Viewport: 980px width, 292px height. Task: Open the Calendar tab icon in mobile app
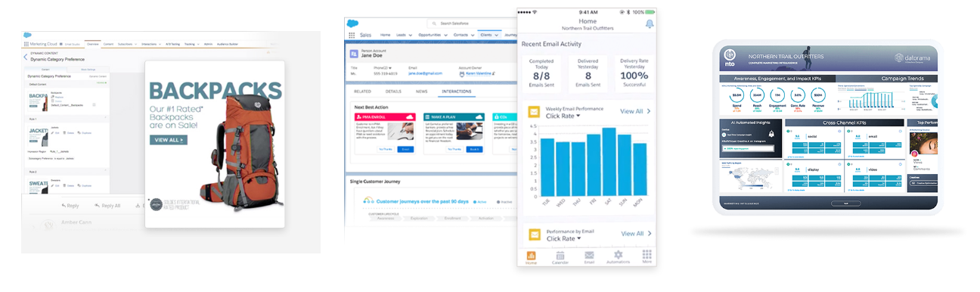(x=560, y=255)
